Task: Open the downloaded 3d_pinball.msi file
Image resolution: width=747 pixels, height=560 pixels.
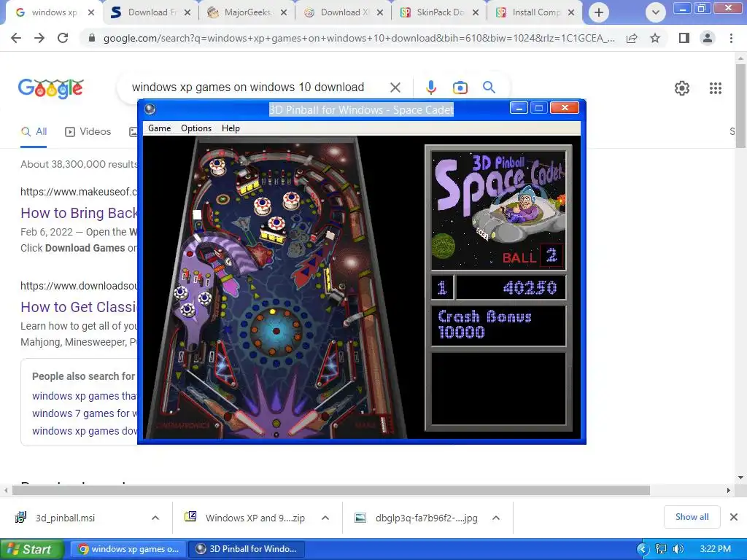Action: pyautogui.click(x=66, y=518)
